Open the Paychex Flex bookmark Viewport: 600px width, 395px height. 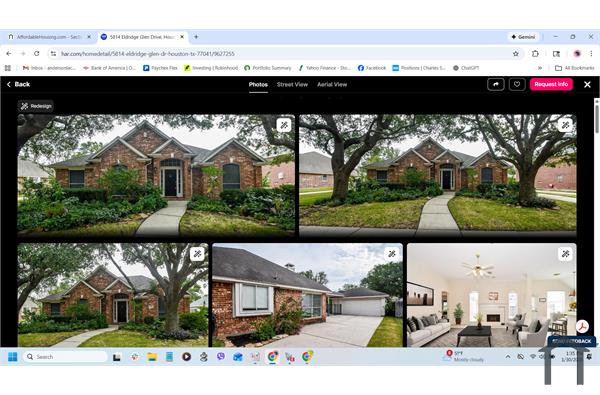(x=160, y=68)
